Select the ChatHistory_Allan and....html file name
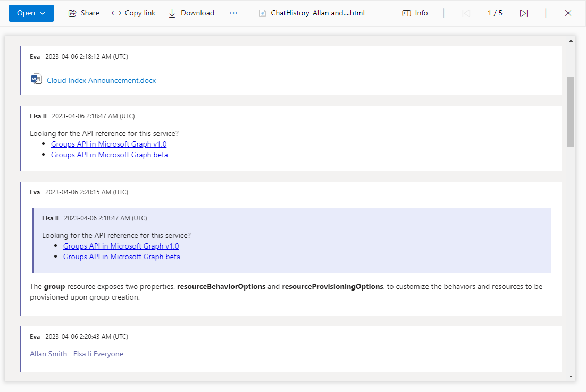The width and height of the screenshot is (586, 392). click(x=317, y=13)
